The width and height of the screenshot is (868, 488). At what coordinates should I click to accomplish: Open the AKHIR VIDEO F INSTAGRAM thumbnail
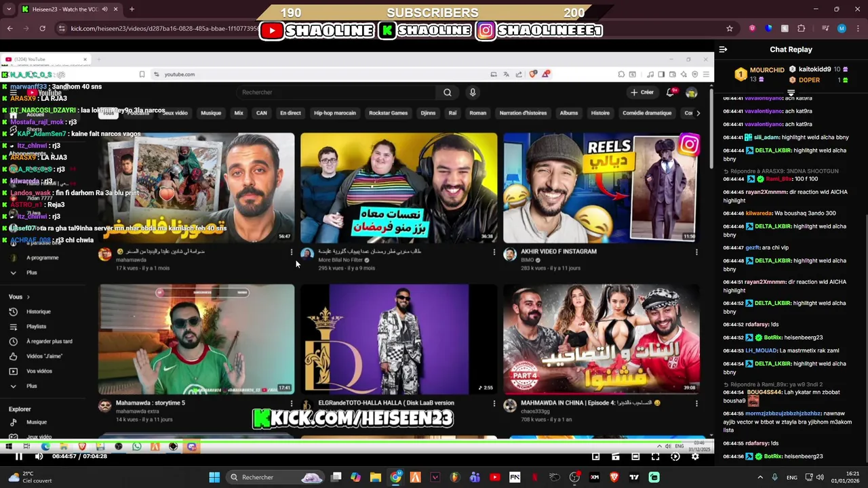click(x=601, y=187)
